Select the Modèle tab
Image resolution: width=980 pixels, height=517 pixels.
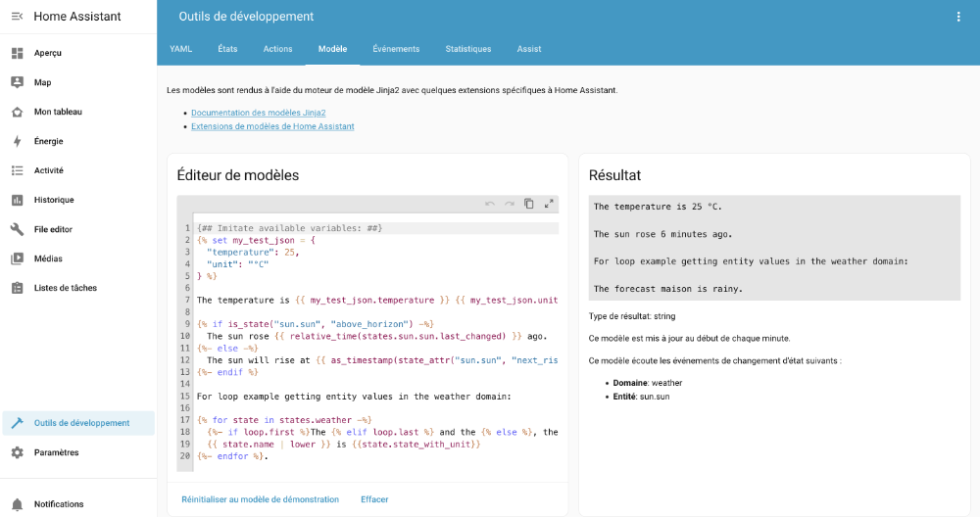click(x=332, y=49)
